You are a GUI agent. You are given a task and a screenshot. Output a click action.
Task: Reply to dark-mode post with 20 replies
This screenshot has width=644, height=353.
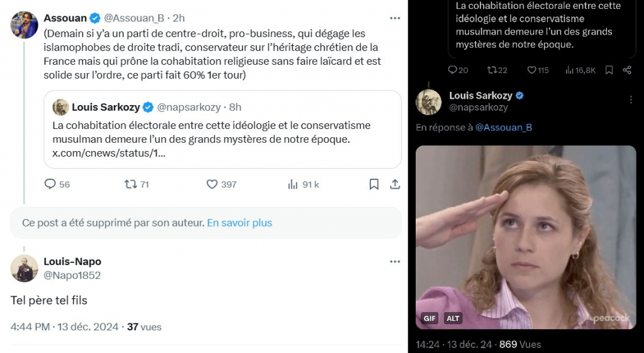[x=453, y=70]
